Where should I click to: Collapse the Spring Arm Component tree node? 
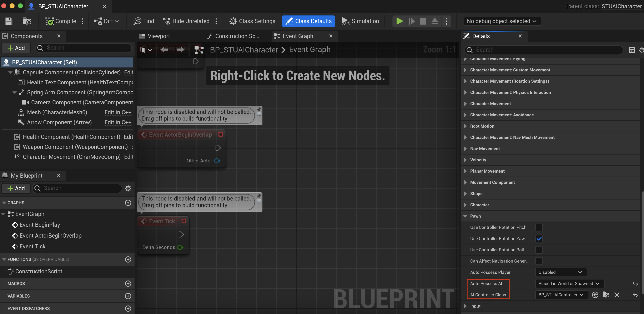coord(15,92)
